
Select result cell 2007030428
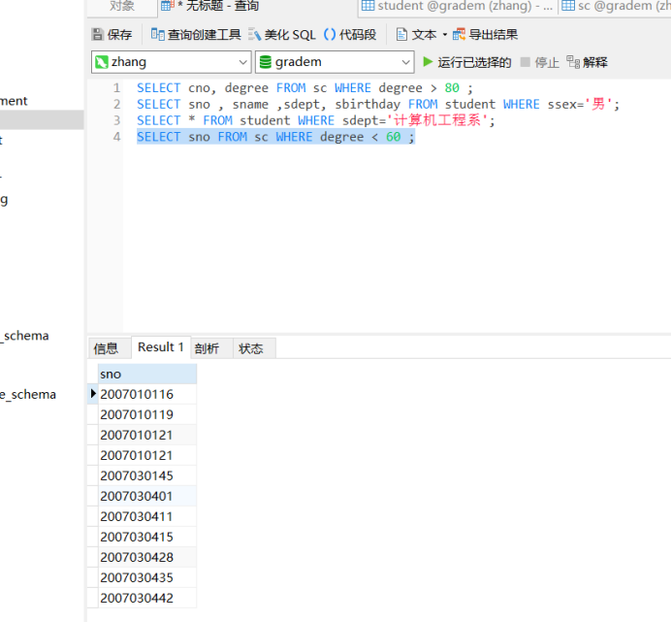[x=147, y=557]
